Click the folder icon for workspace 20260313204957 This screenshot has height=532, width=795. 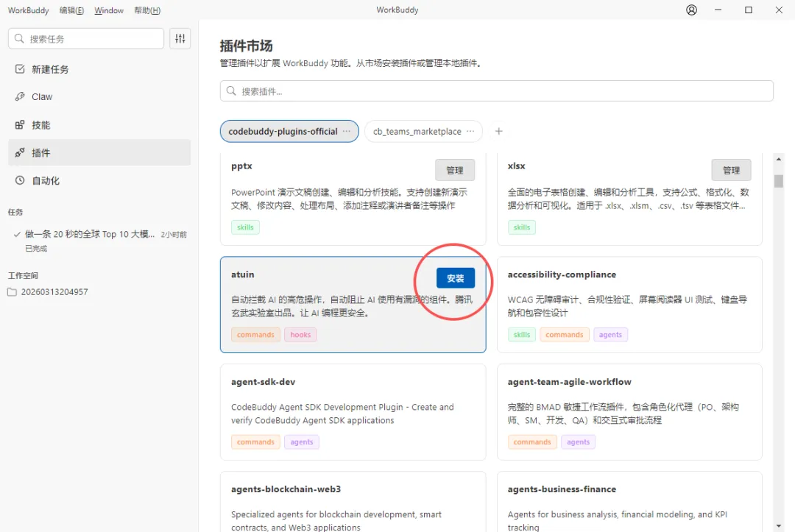13,292
